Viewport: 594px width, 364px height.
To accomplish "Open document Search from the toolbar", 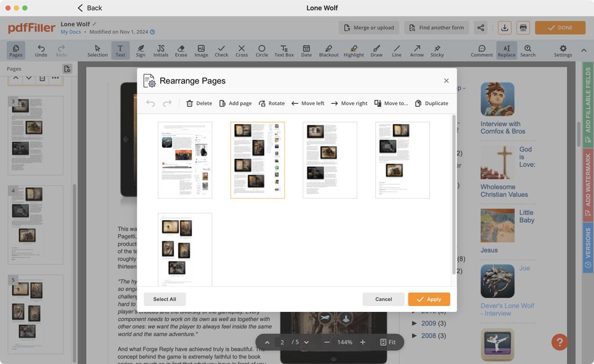I will (528, 50).
